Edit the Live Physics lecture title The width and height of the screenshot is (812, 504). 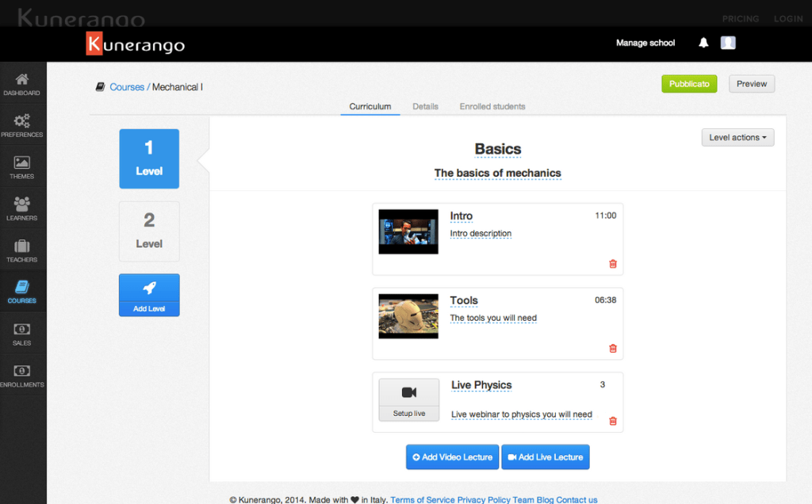tap(481, 385)
